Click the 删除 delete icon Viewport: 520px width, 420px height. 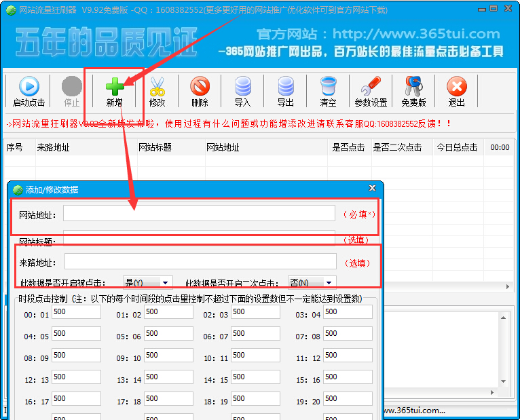pos(200,86)
